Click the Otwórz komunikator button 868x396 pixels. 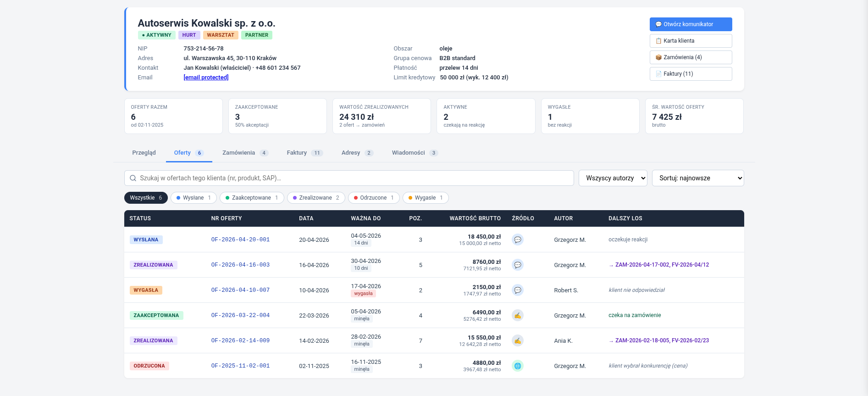(691, 24)
